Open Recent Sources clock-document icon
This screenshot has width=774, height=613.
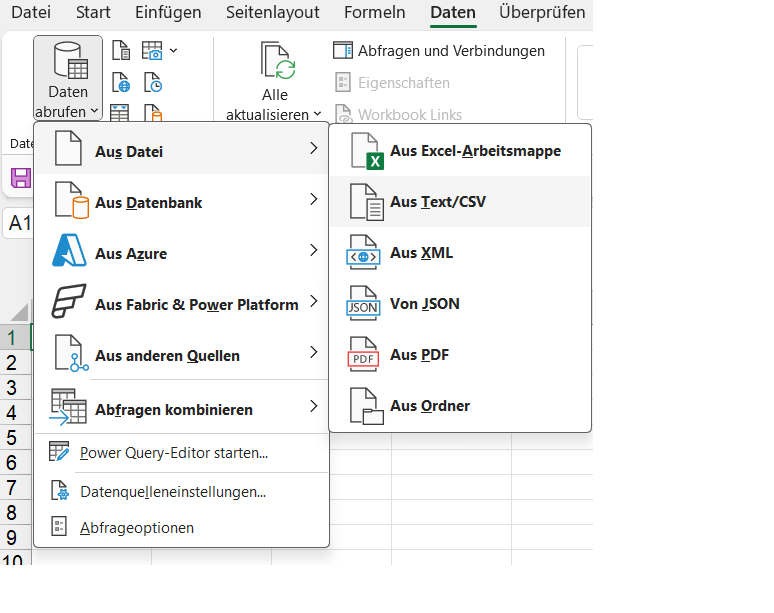click(153, 82)
